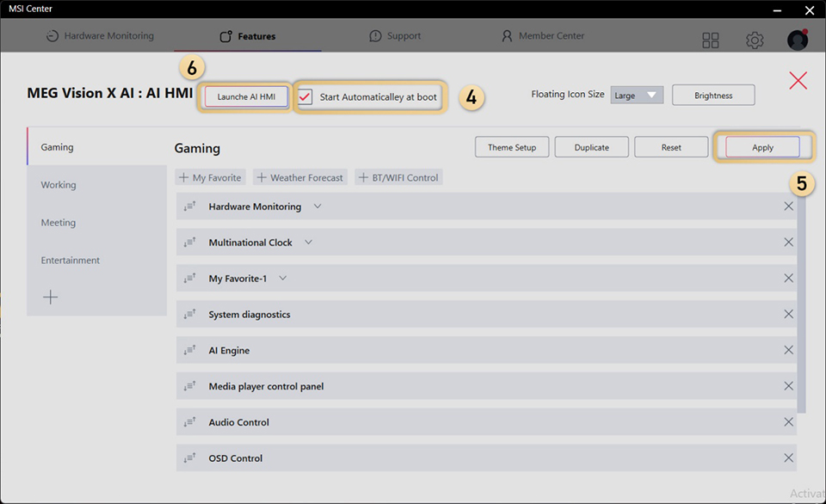
Task: Click the Launche AI HMI button
Action: click(244, 97)
